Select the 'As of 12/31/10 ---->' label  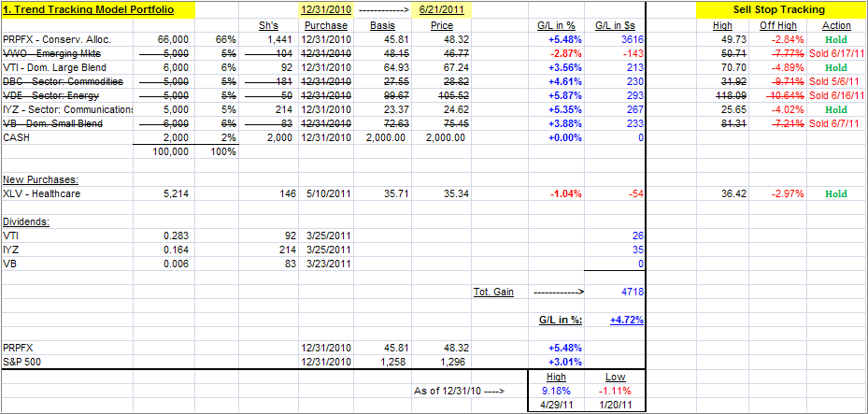[x=459, y=391]
